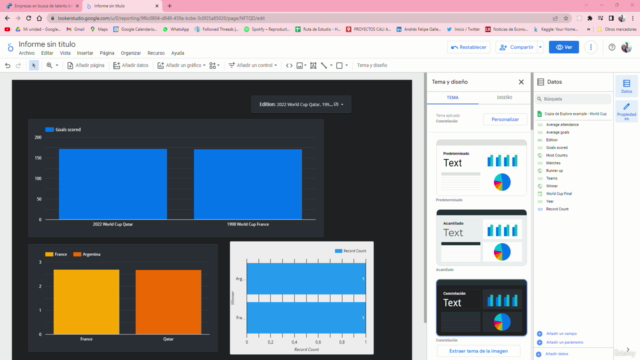Image resolution: width=640 pixels, height=360 pixels.
Task: Open the line type dropdown arrow
Action: [331, 65]
